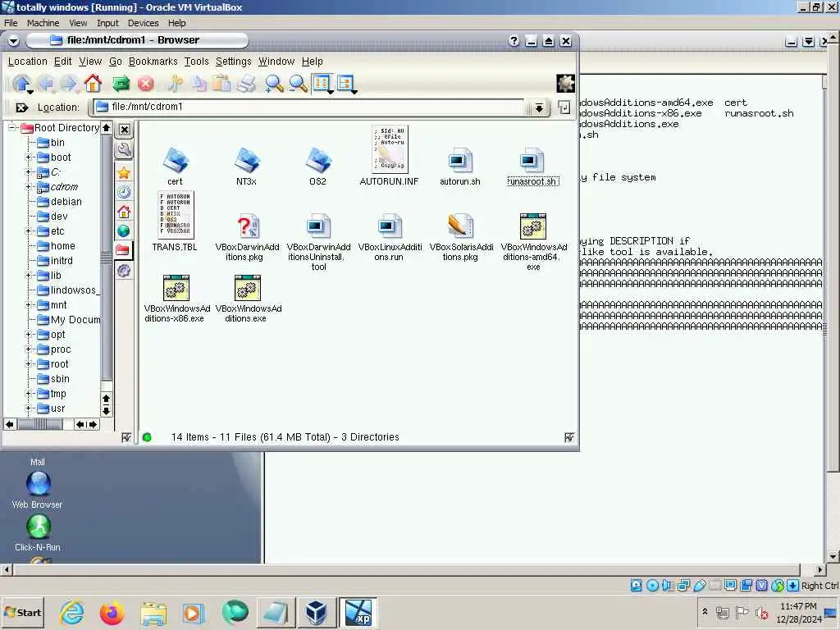
Task: Open Network globe tab in sidebar
Action: pyautogui.click(x=124, y=231)
